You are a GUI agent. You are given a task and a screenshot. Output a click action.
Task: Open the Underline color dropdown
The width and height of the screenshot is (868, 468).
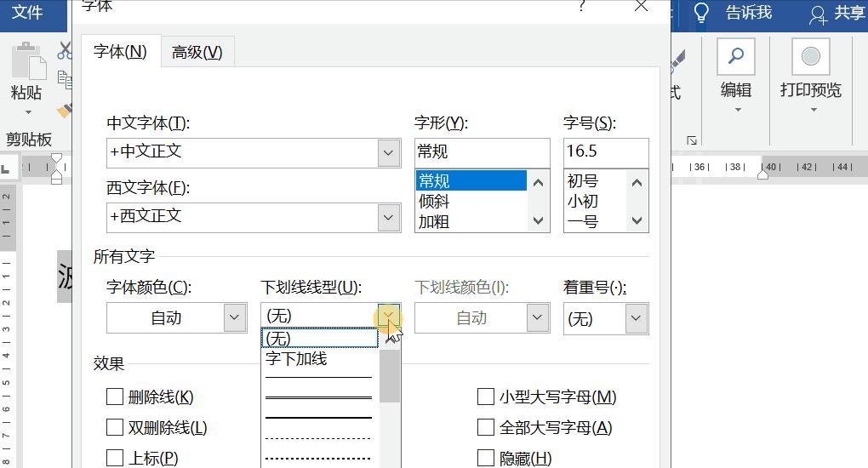537,318
